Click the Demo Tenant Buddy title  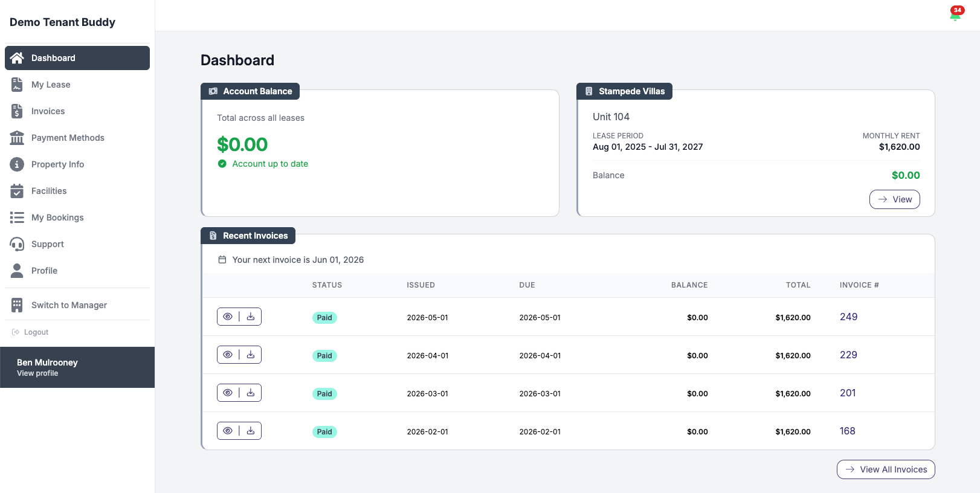62,22
